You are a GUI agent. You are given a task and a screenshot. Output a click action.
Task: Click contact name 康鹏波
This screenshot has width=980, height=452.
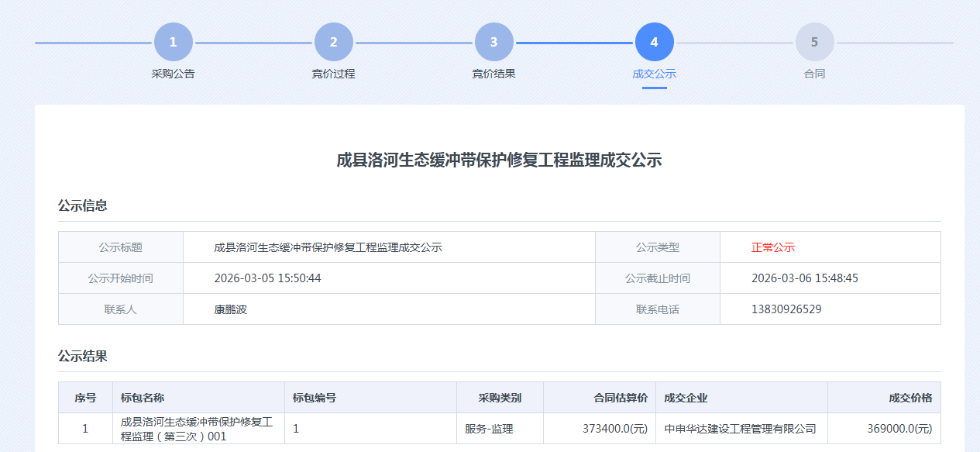pyautogui.click(x=230, y=309)
